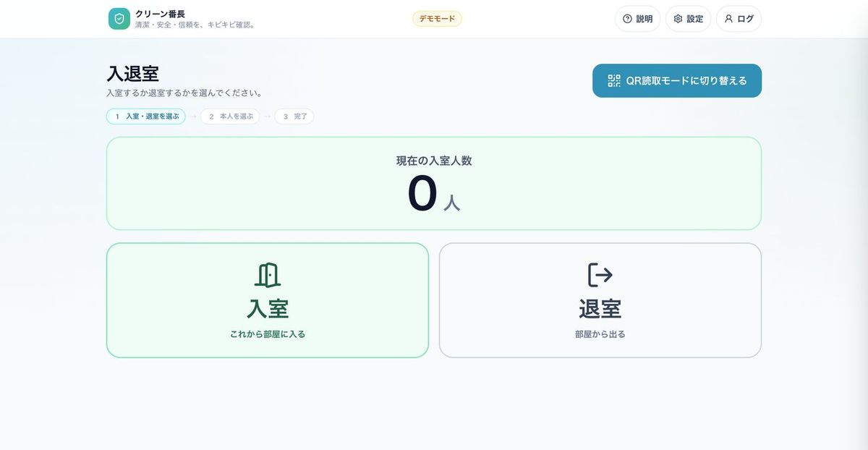Screen dimensions: 868x450
Task: Choose the 退室 card to leave the room
Action: (x=600, y=300)
